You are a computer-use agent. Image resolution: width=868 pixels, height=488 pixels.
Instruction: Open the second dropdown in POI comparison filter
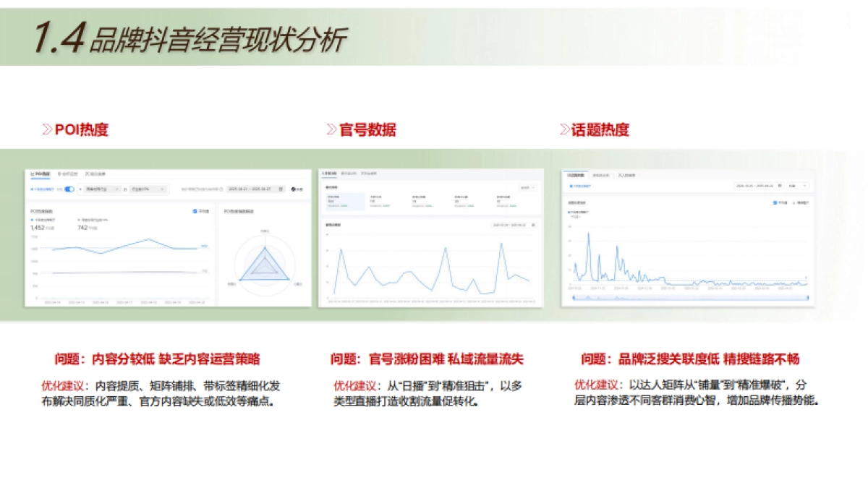[x=148, y=189]
